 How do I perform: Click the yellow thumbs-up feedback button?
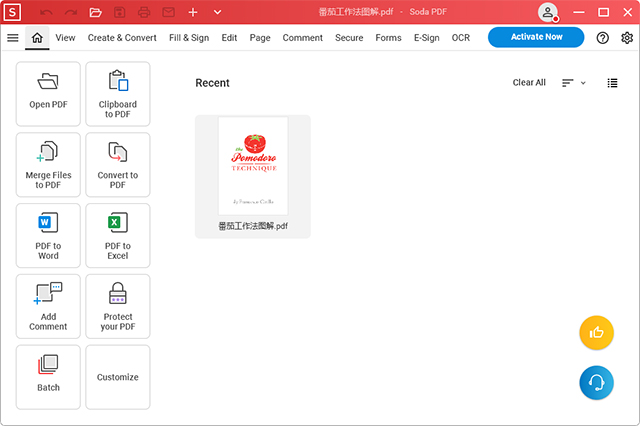[596, 333]
